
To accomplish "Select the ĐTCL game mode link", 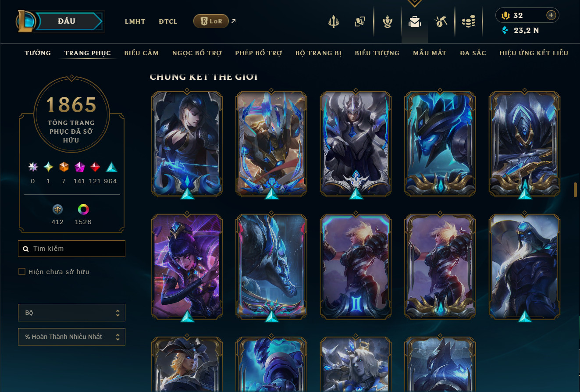I will [x=168, y=21].
